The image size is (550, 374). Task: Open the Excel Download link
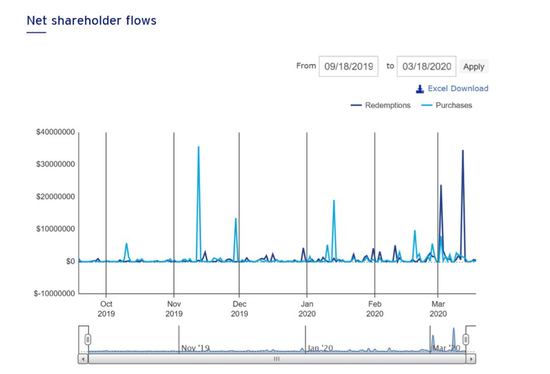pos(458,88)
